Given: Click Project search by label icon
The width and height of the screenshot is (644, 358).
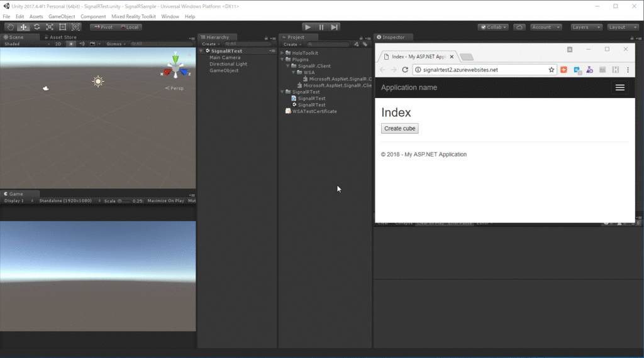Looking at the screenshot, I should click(x=365, y=45).
